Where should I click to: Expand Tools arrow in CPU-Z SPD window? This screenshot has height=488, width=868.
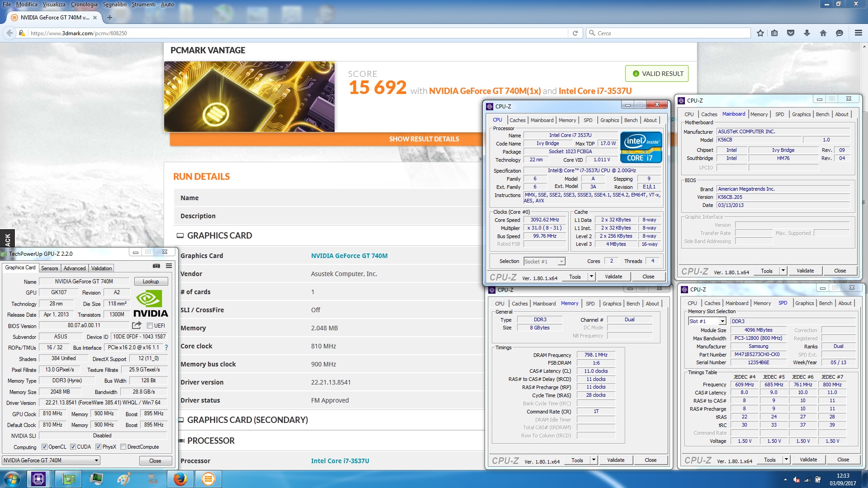(x=786, y=460)
